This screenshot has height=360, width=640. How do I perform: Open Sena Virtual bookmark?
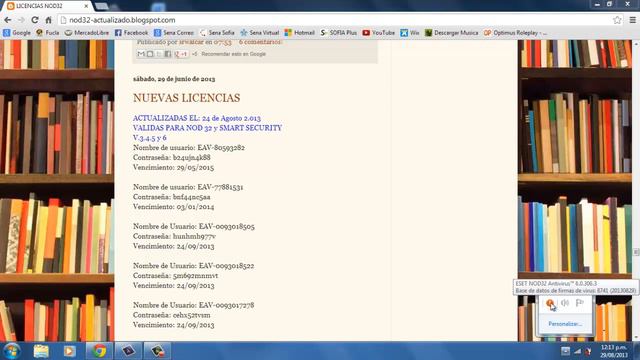click(x=260, y=33)
